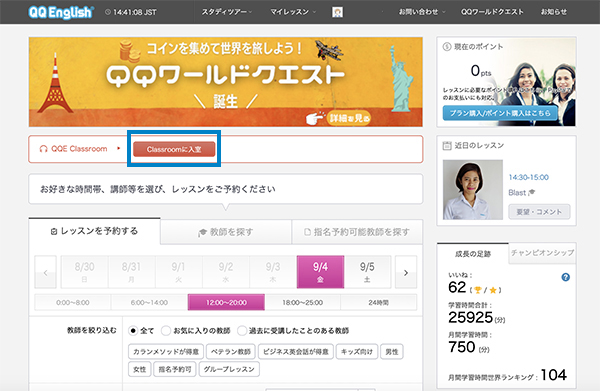Select the お気に入りの教師 radio button

[166, 331]
